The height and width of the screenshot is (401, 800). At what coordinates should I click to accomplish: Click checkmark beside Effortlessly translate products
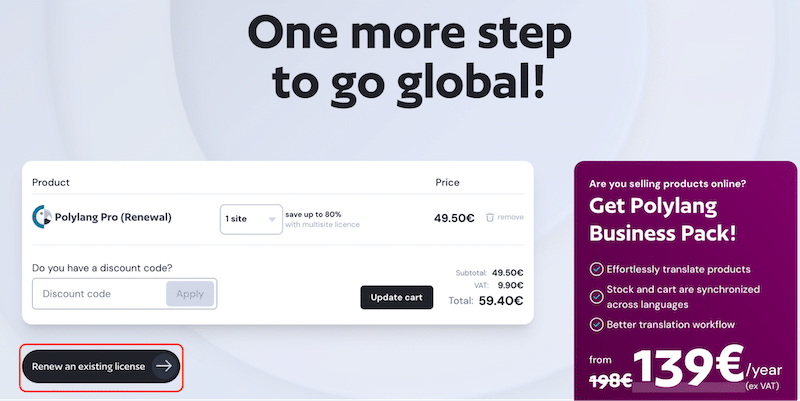click(x=596, y=269)
